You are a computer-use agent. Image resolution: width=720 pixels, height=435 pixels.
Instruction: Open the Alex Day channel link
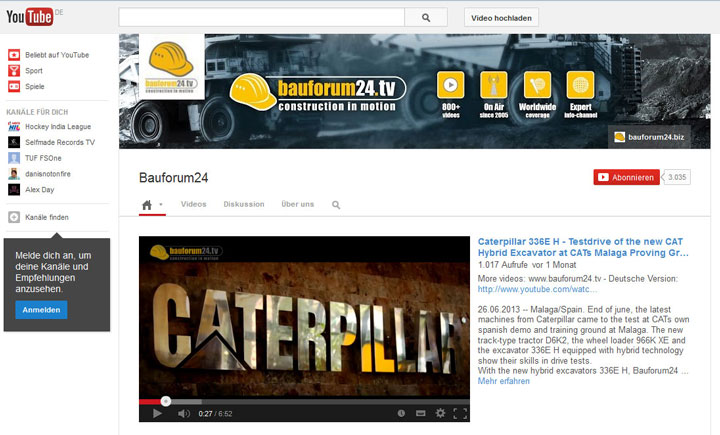[x=39, y=190]
